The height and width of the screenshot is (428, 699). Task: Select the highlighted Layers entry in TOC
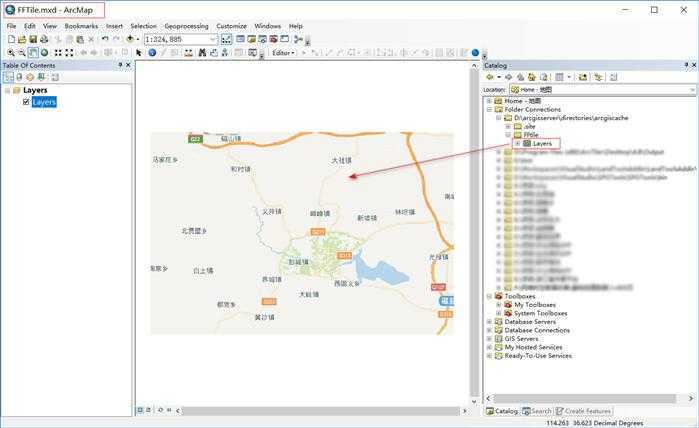[44, 102]
